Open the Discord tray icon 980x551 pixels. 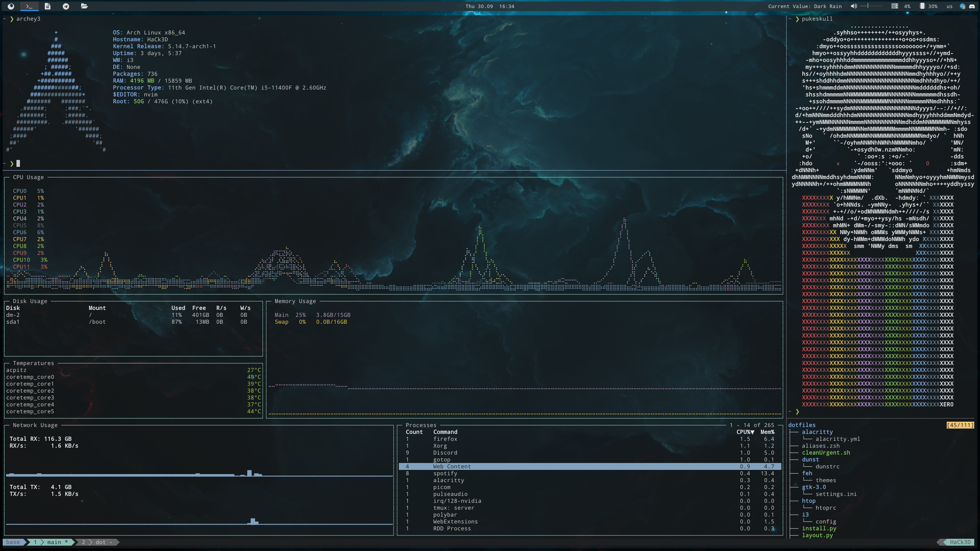(x=972, y=6)
